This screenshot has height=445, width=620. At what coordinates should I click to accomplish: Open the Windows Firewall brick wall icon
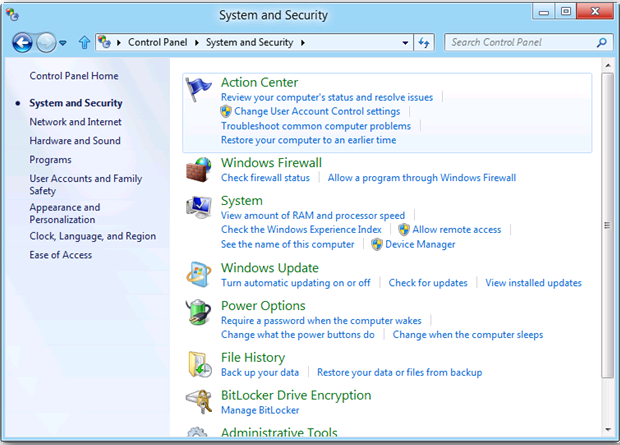pyautogui.click(x=198, y=169)
